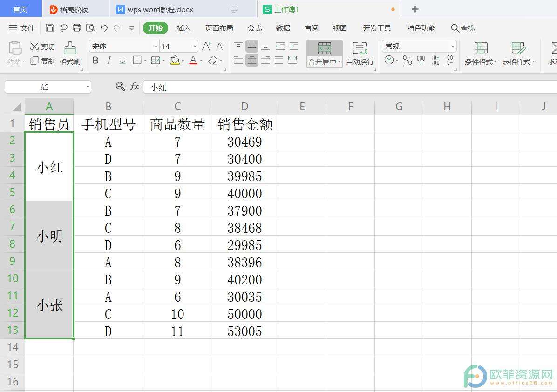Click the increase indent icon

(294, 46)
